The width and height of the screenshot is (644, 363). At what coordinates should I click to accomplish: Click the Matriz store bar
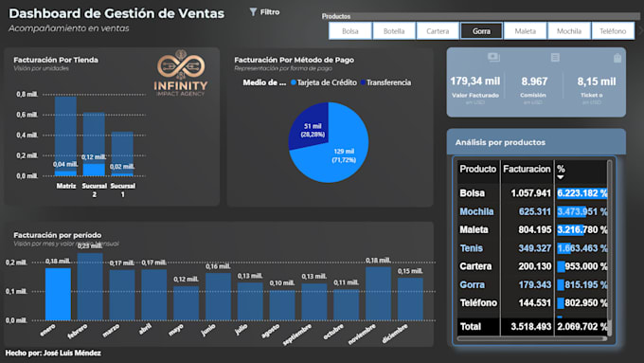coord(65,136)
